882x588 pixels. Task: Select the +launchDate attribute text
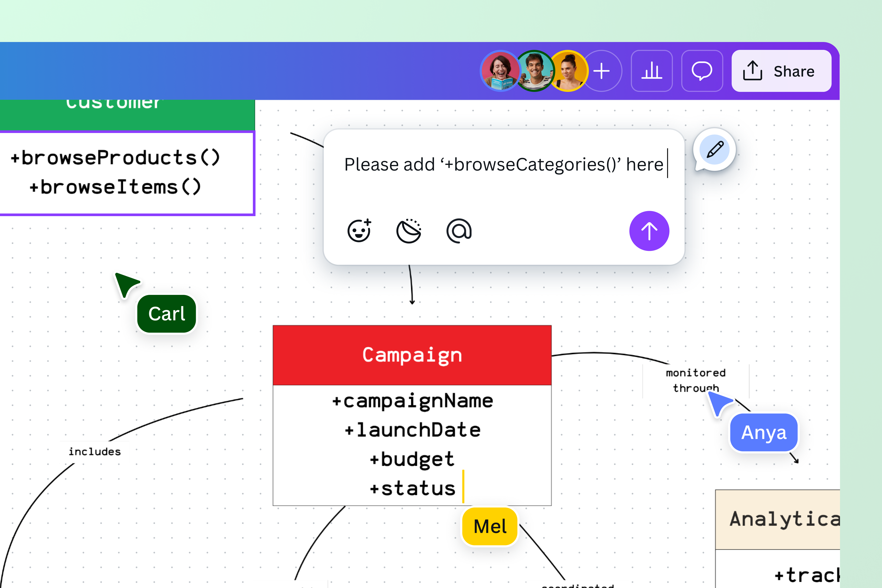click(x=412, y=430)
